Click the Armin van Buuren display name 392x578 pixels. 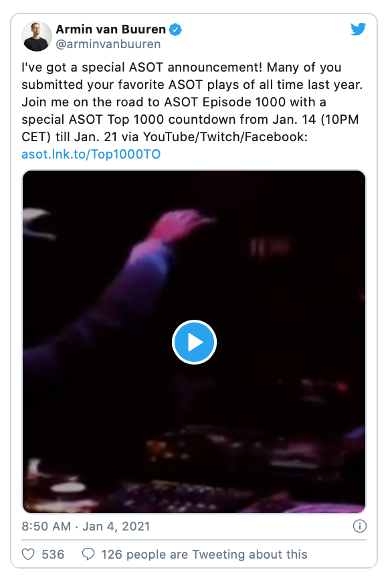click(x=110, y=29)
